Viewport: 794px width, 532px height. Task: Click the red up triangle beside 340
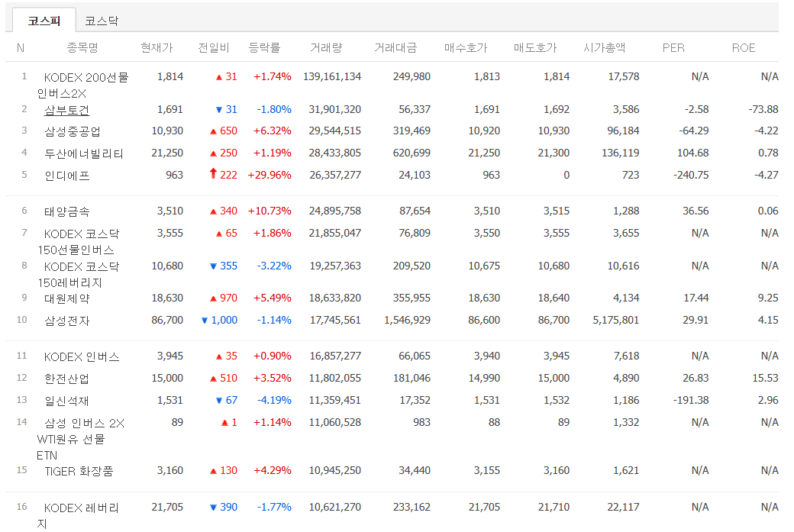pyautogui.click(x=213, y=211)
